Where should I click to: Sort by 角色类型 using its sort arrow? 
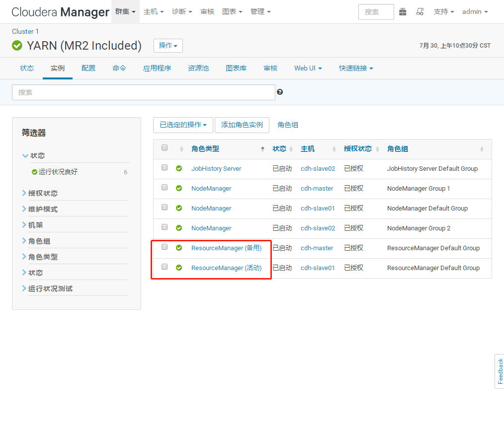click(x=262, y=149)
